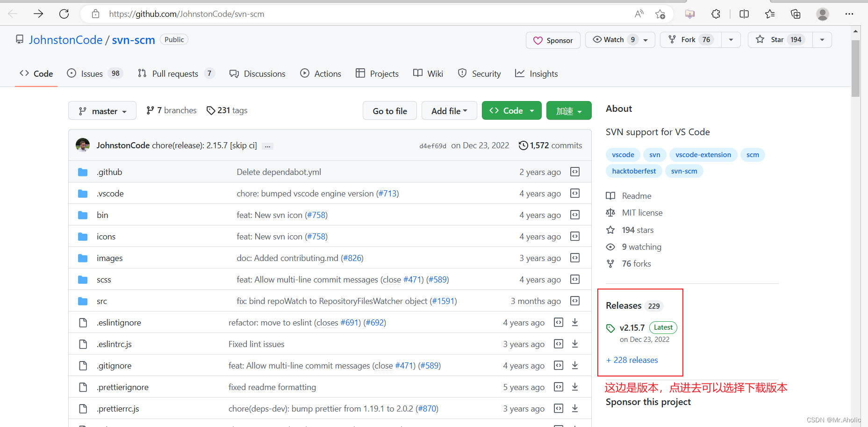Add page to favorites star icon
This screenshot has height=427, width=868.
click(660, 14)
